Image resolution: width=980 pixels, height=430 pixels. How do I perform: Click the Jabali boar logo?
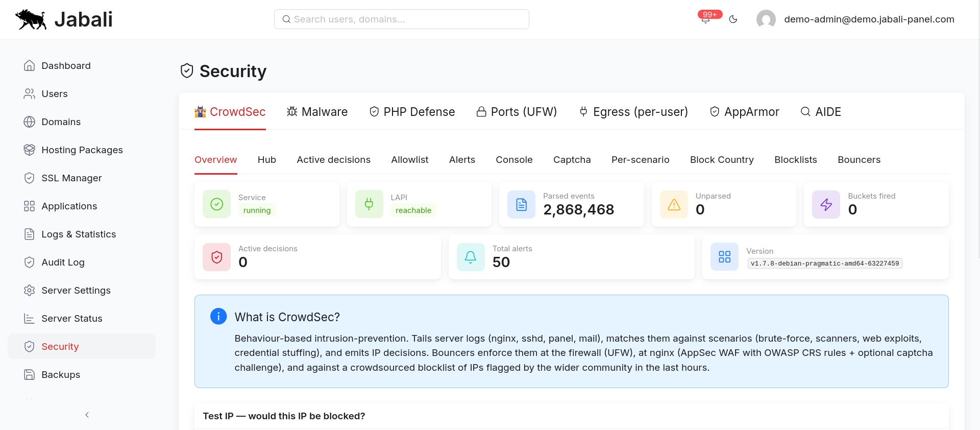[x=31, y=19]
